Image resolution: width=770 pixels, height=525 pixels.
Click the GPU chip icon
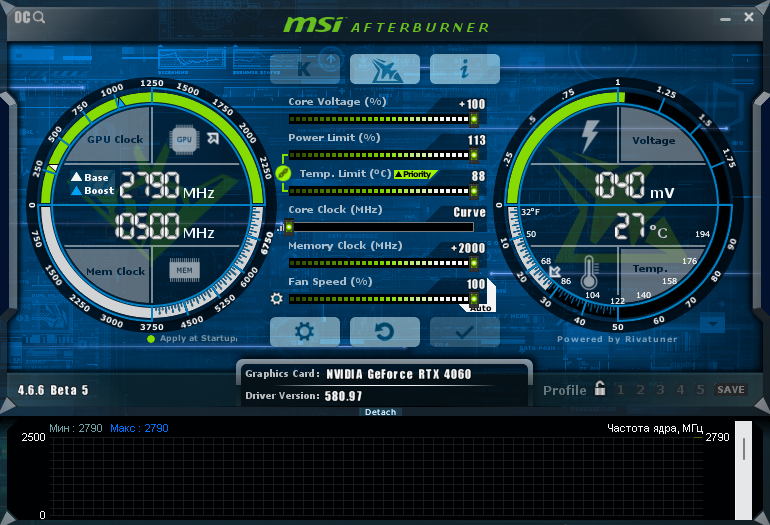[x=184, y=139]
